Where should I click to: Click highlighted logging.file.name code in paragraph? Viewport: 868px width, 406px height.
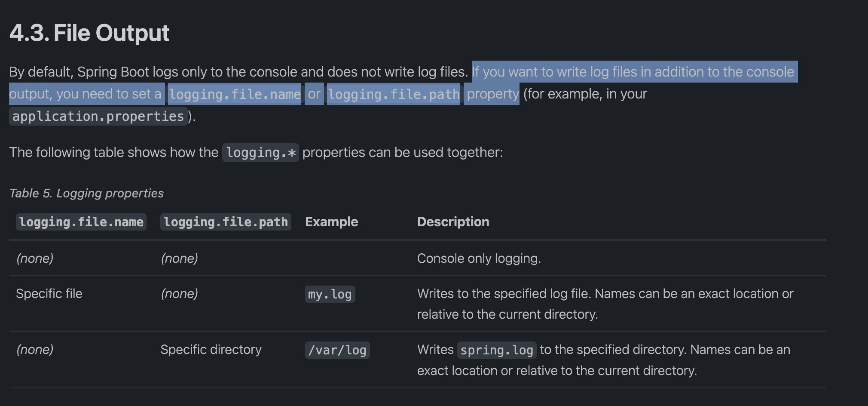pos(235,94)
